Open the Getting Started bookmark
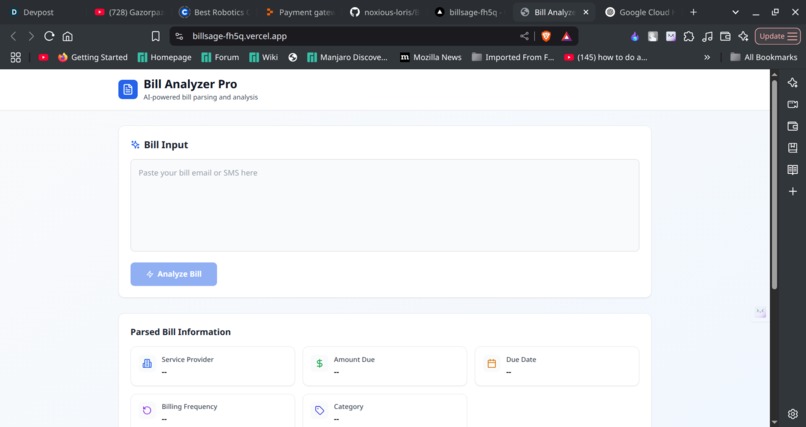 93,58
